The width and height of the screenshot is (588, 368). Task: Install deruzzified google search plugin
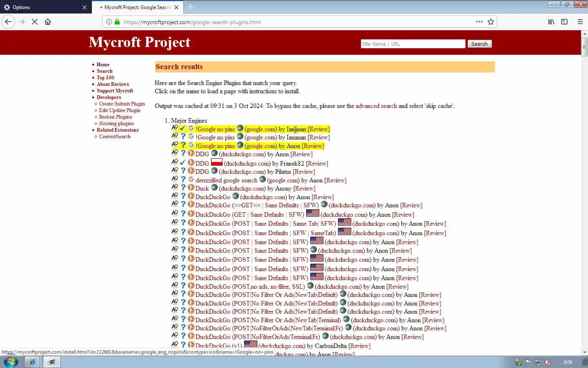coord(226,180)
